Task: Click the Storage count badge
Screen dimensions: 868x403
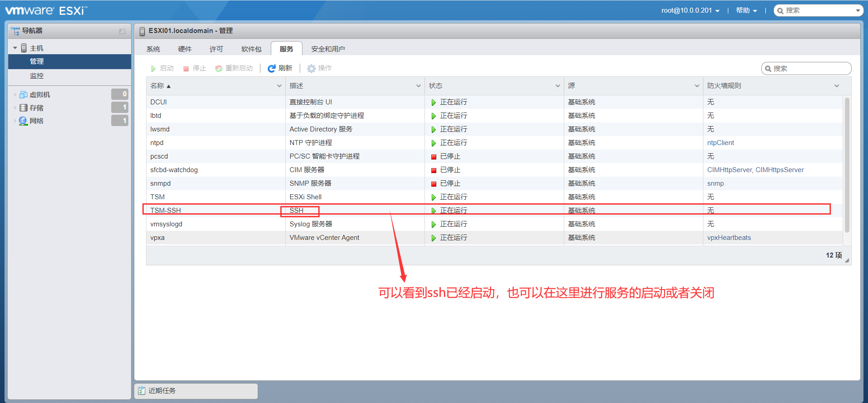Action: pos(120,107)
